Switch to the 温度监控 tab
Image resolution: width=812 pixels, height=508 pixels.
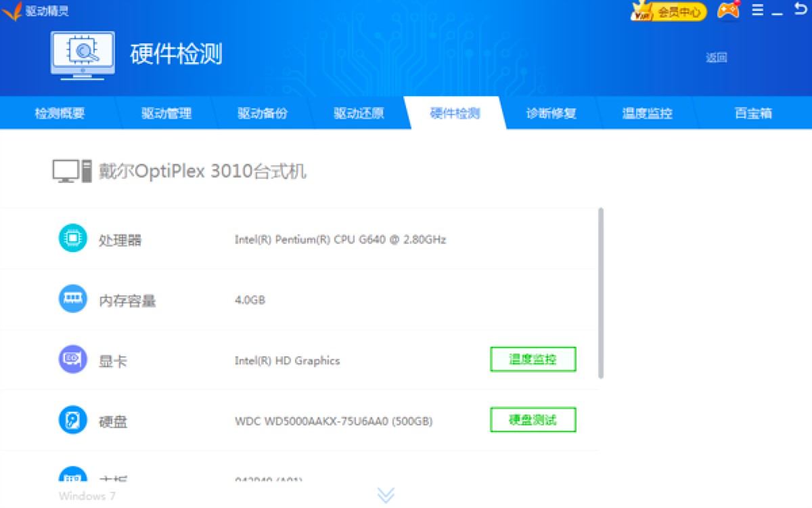pyautogui.click(x=648, y=113)
